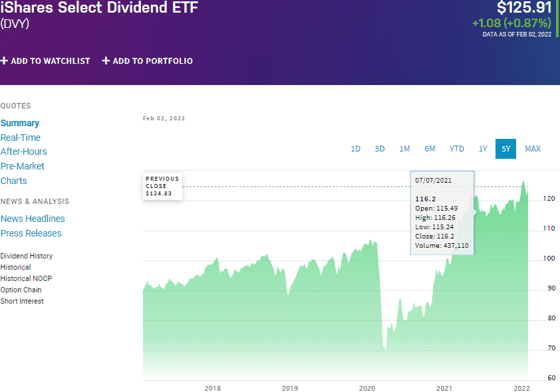Open News Headlines for DVY
Image resolution: width=560 pixels, height=392 pixels.
[33, 219]
